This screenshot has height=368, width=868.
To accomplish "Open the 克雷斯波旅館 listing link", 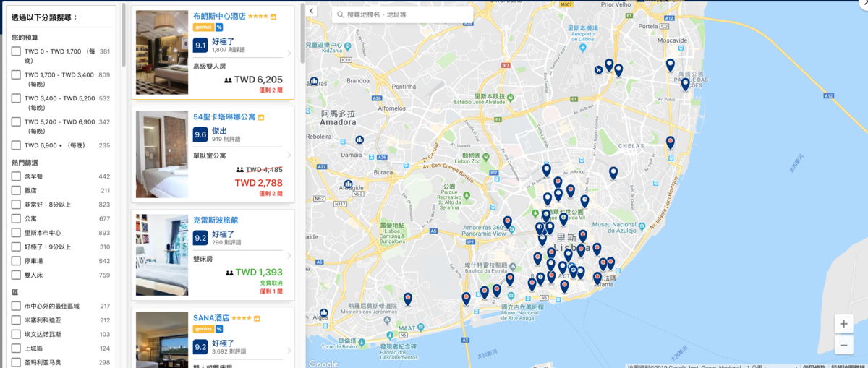I will point(215,220).
